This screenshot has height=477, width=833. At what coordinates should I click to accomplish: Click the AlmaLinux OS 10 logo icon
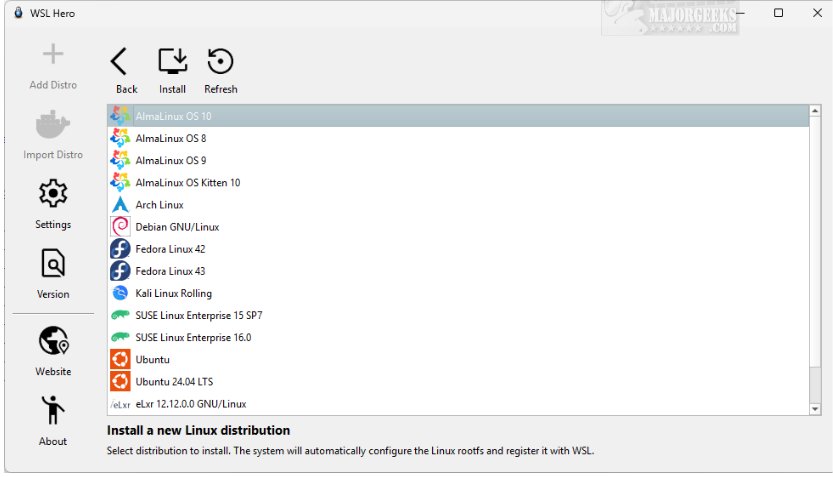120,116
